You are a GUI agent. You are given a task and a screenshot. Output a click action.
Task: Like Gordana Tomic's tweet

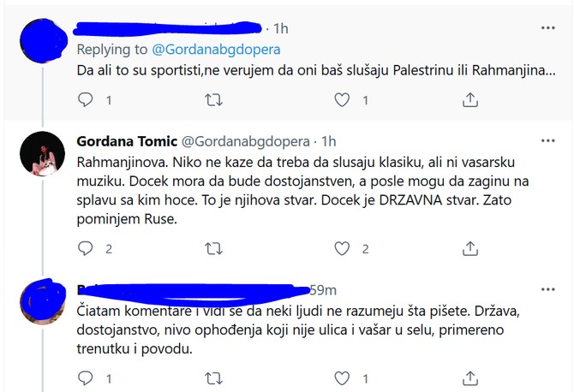[x=342, y=249]
